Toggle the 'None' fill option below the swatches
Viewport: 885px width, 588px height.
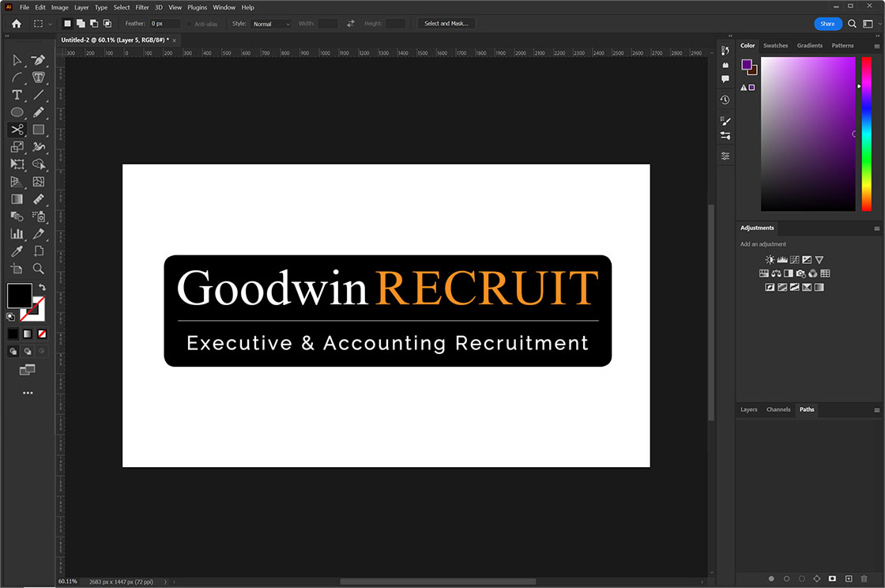tap(42, 334)
